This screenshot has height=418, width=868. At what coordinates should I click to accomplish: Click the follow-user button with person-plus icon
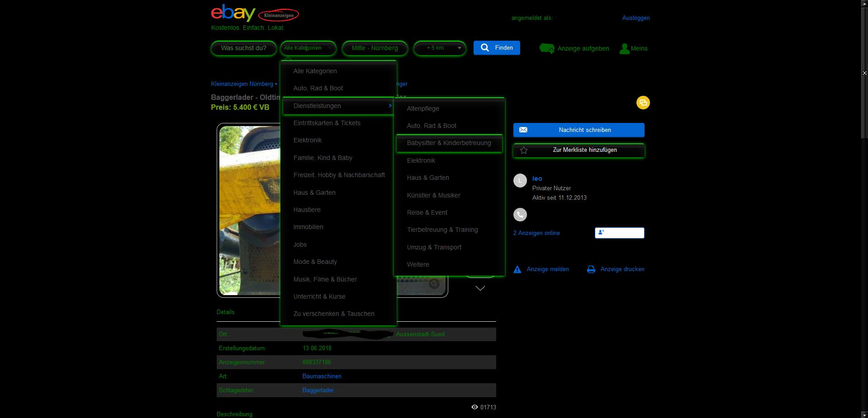click(x=619, y=233)
